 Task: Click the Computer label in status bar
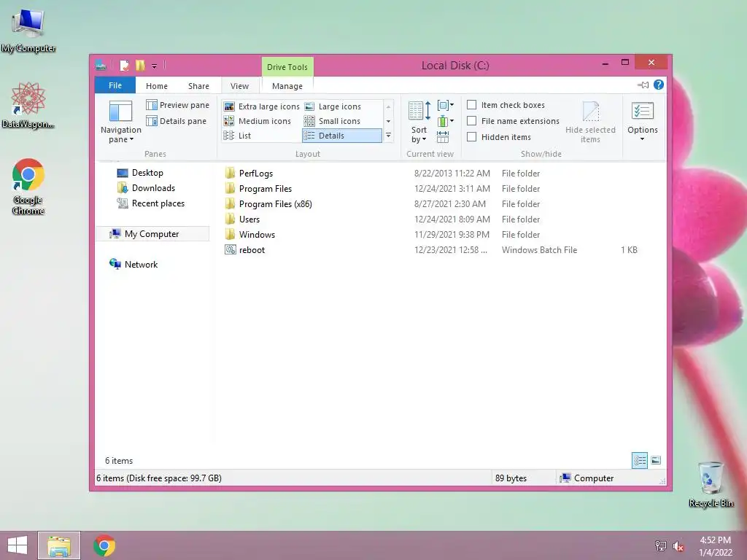593,478
